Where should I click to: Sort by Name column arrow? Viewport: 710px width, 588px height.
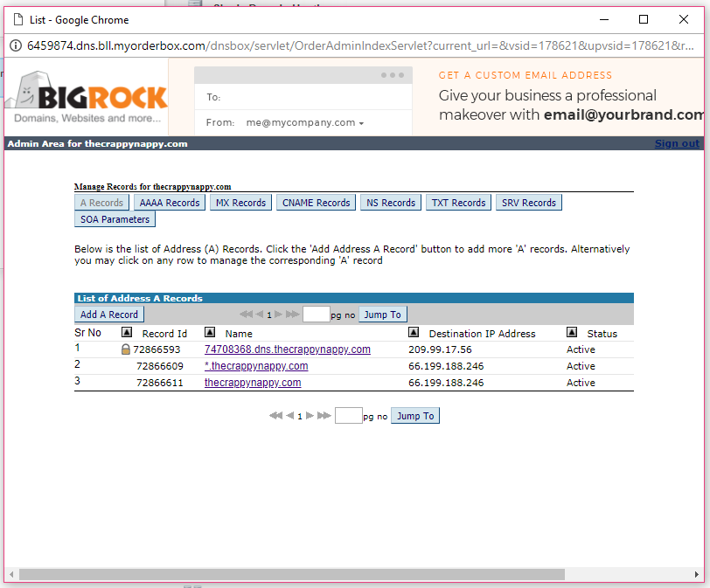point(210,333)
